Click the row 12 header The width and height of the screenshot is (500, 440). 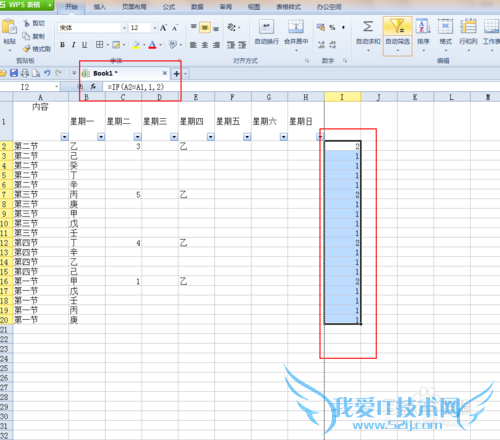(x=5, y=243)
